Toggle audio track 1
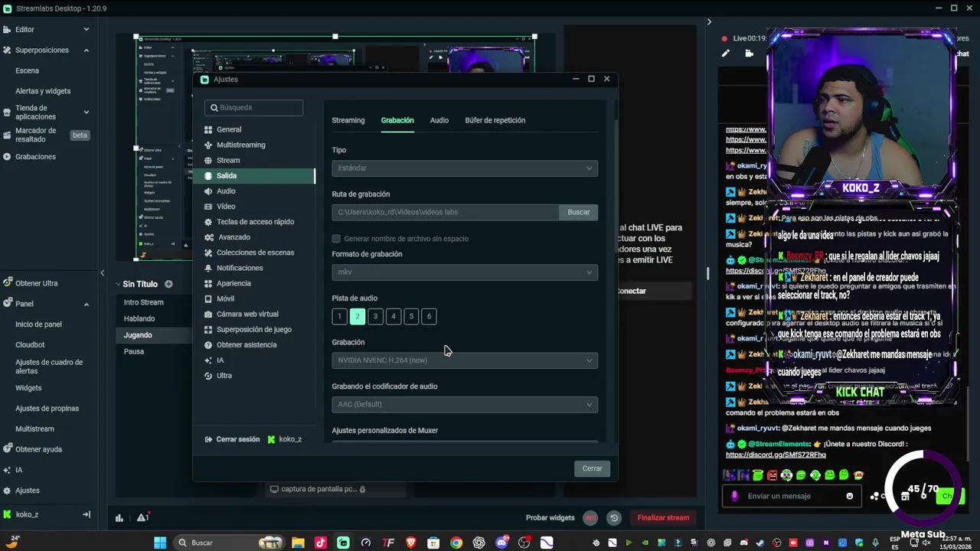 (339, 316)
